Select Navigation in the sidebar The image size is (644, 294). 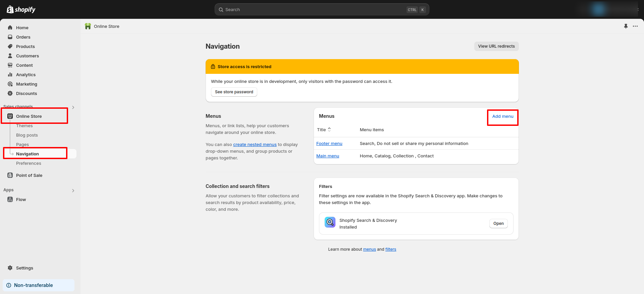coord(28,154)
